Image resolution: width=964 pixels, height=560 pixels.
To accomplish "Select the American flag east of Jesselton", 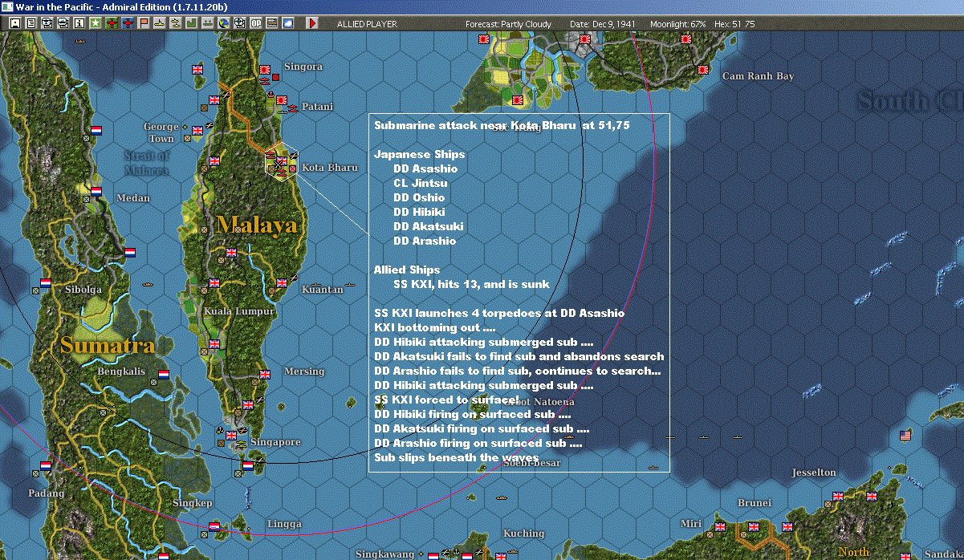I will [x=905, y=435].
